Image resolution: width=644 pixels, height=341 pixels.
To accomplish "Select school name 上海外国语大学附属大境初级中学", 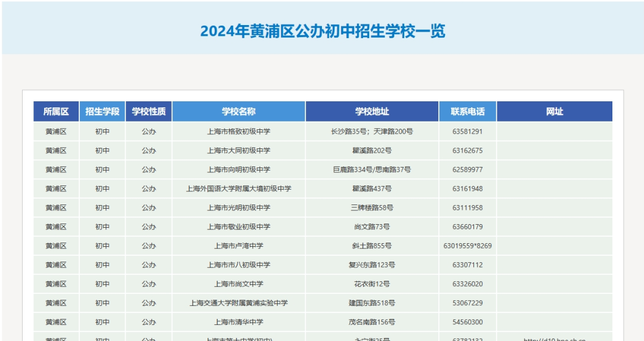I will 239,188.
